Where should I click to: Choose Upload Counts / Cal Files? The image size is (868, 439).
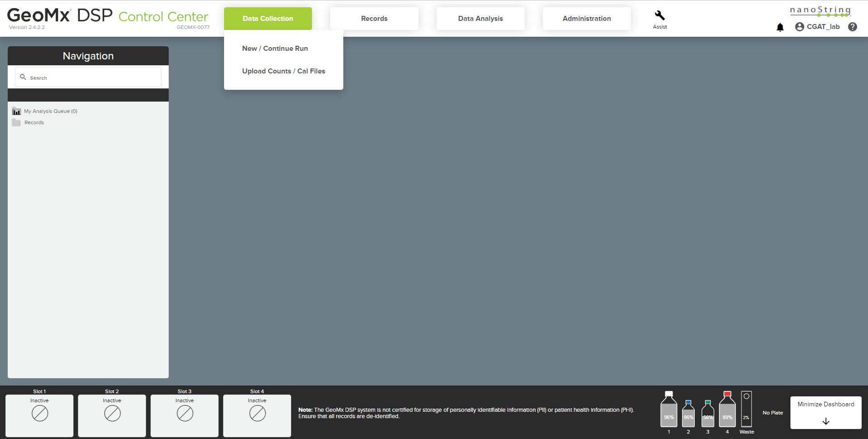point(283,71)
